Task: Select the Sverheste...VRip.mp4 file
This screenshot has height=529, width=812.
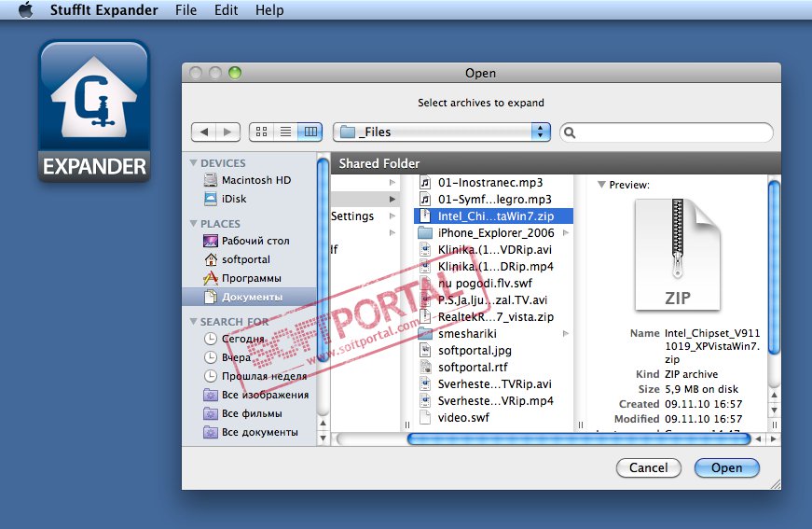Action: click(493, 400)
